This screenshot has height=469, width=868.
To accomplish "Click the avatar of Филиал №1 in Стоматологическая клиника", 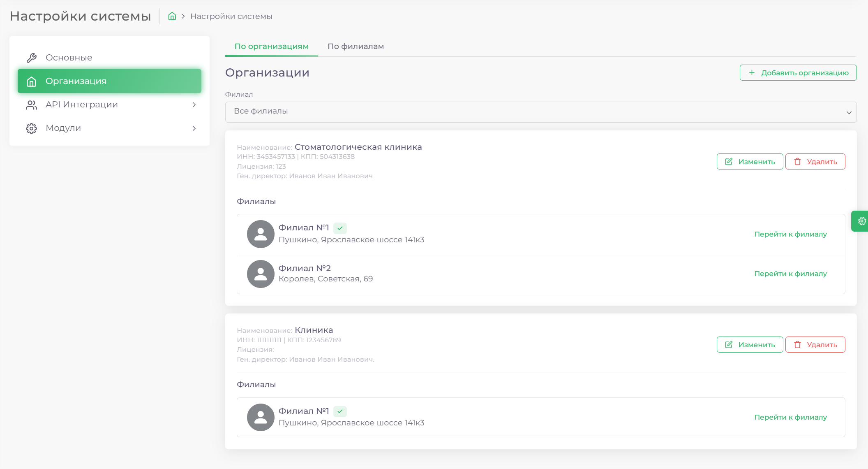I will (x=261, y=234).
